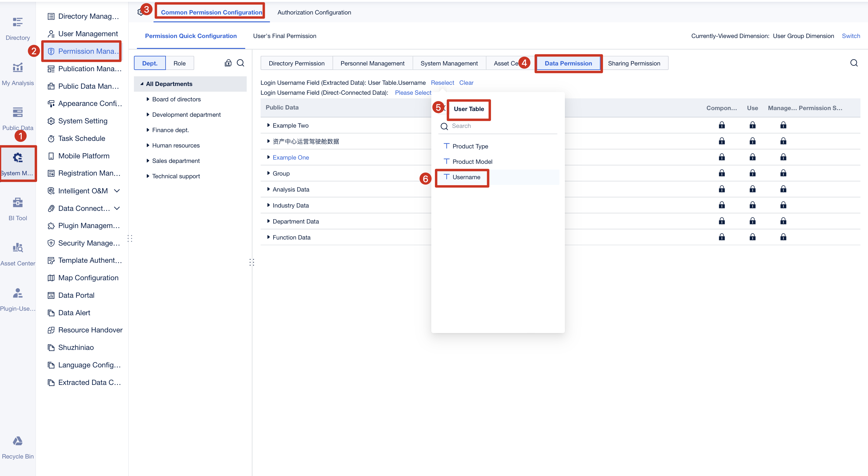
Task: Toggle Use permission lock for Industry Data
Action: [x=752, y=205]
